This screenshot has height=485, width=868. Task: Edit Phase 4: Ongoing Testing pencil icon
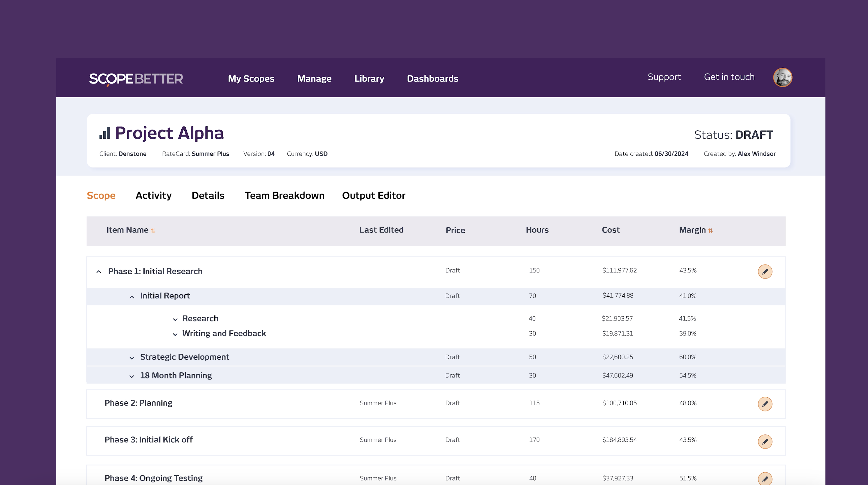tap(765, 479)
